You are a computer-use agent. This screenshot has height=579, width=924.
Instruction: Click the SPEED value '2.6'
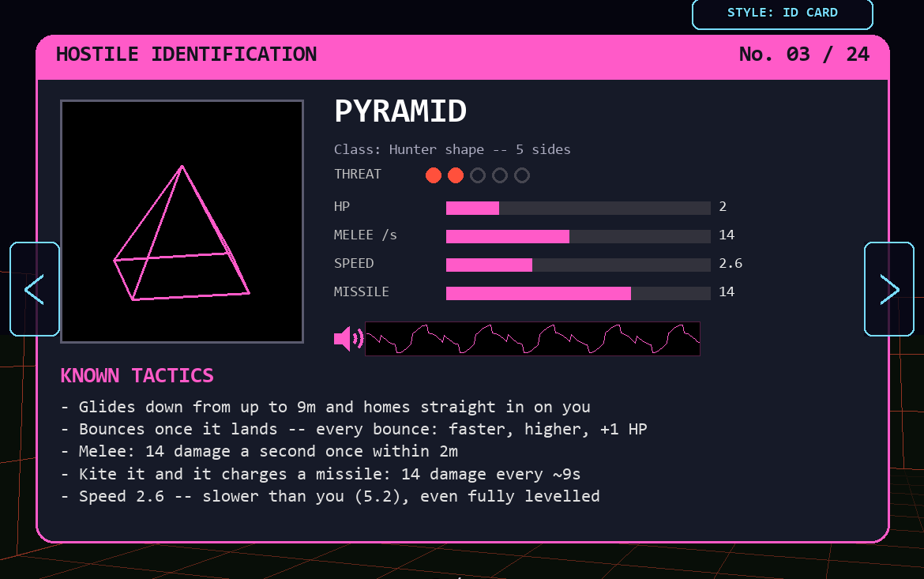731,264
